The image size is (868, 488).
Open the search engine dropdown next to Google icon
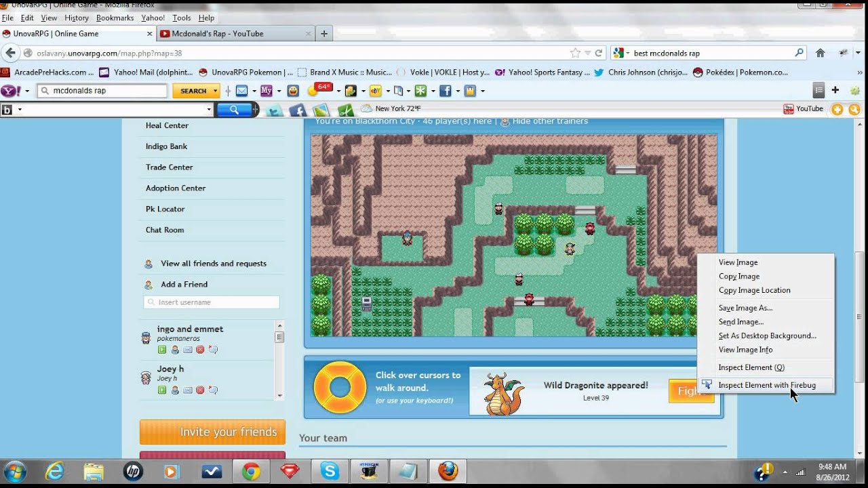(x=627, y=53)
